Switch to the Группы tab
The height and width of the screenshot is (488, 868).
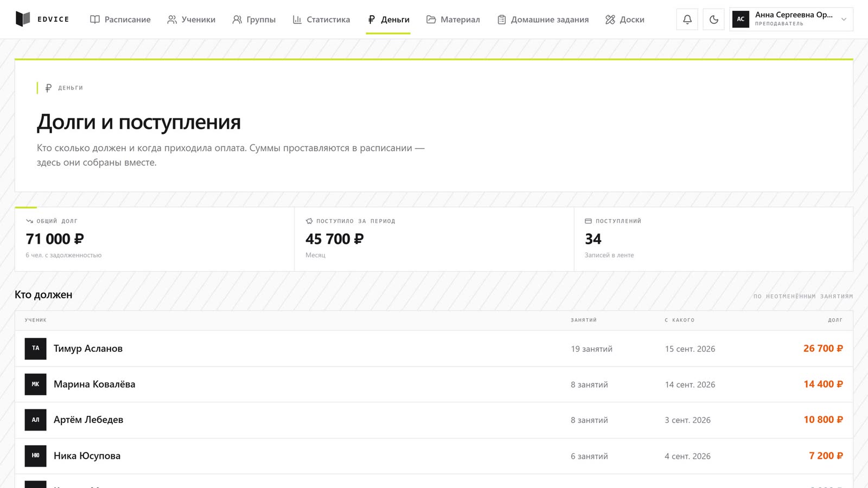(254, 20)
